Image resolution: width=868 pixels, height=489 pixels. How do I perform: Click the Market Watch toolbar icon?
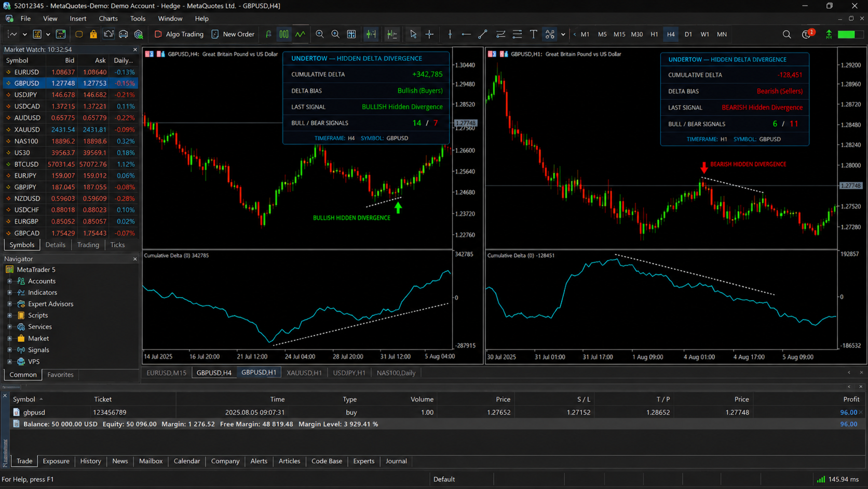pyautogui.click(x=61, y=34)
